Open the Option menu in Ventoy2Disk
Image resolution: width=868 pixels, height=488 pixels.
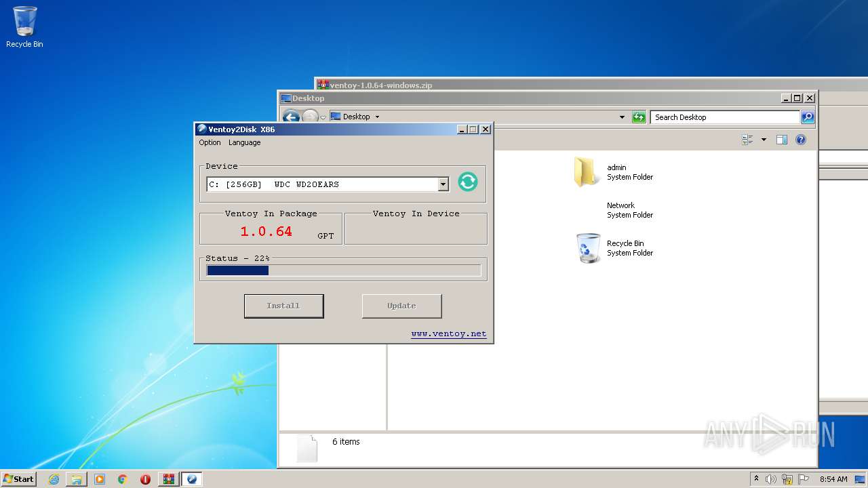pyautogui.click(x=210, y=142)
